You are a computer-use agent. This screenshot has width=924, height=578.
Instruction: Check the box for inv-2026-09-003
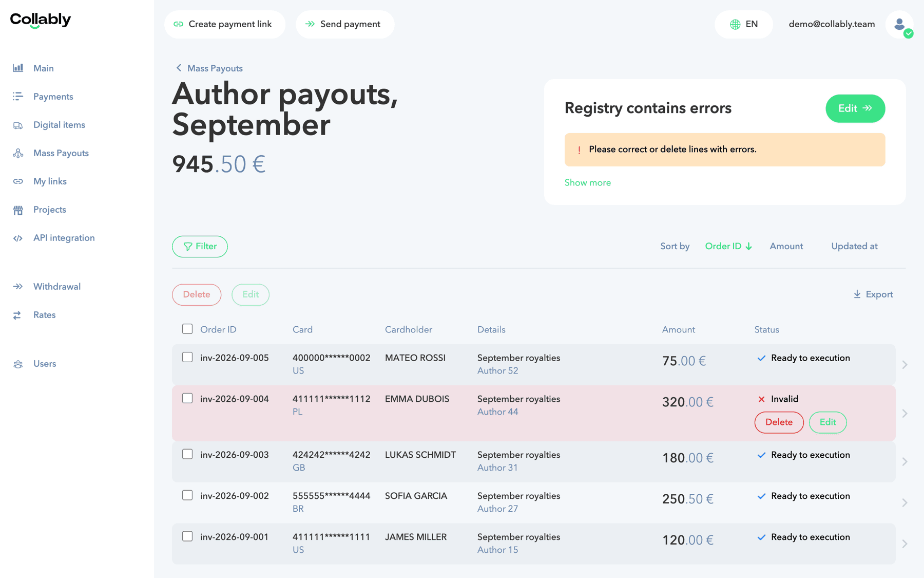pyautogui.click(x=187, y=454)
